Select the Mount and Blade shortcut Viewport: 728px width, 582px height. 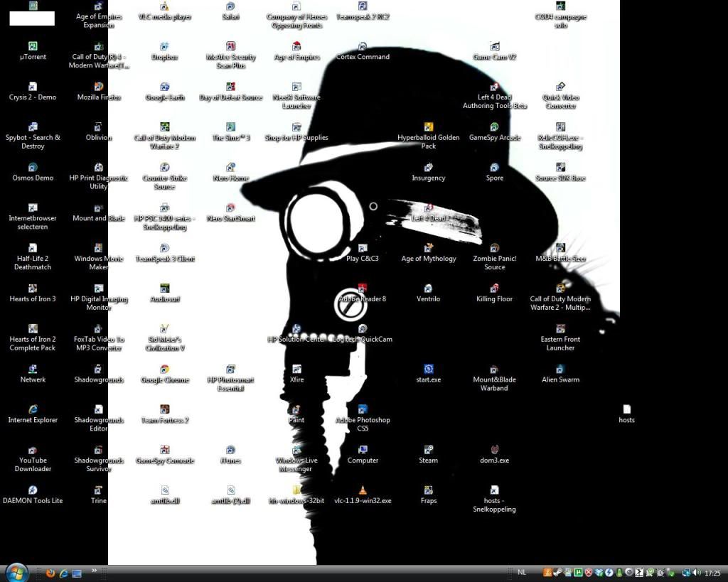click(98, 212)
